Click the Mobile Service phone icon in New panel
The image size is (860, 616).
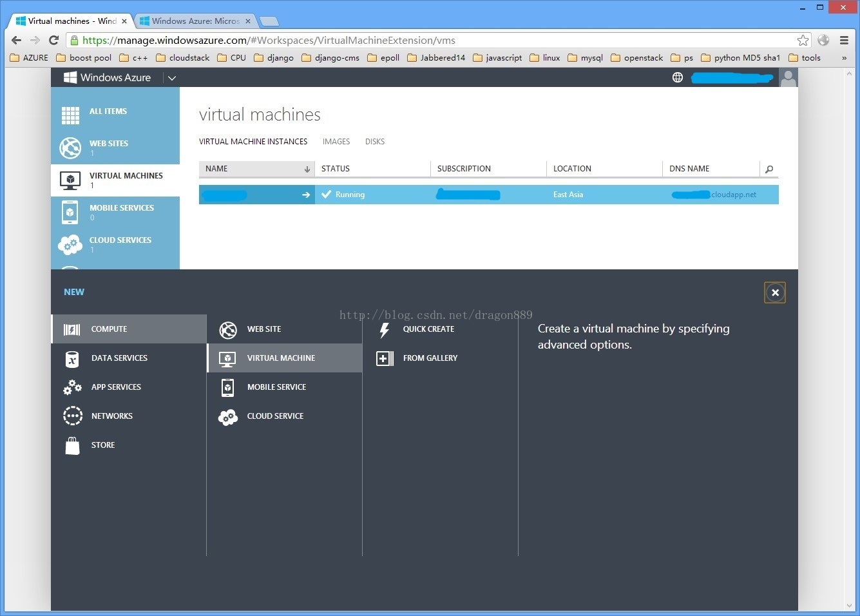[228, 387]
